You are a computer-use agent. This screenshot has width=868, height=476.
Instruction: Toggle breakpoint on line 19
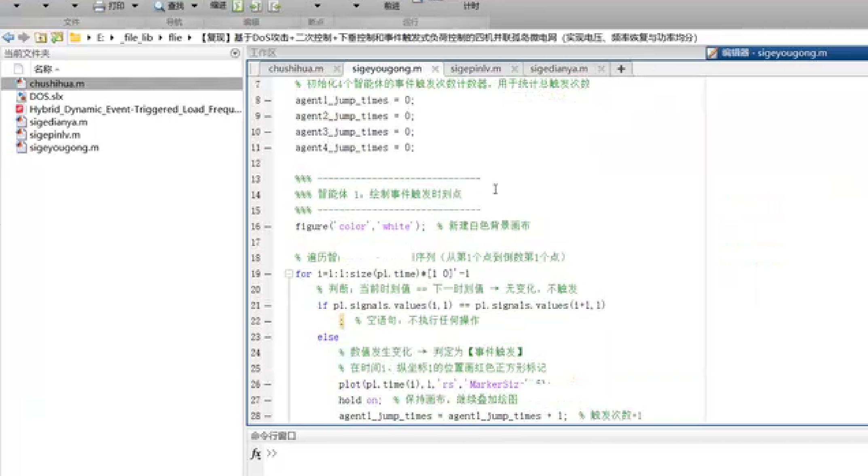coord(268,274)
